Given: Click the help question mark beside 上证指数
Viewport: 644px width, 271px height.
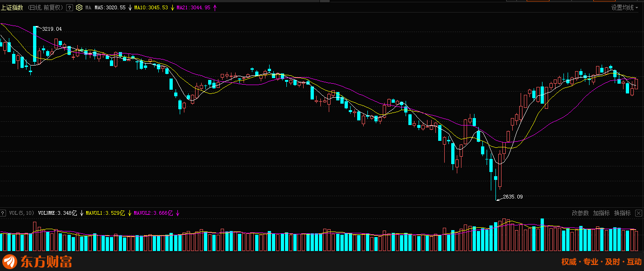Looking at the screenshot, I should [69, 8].
